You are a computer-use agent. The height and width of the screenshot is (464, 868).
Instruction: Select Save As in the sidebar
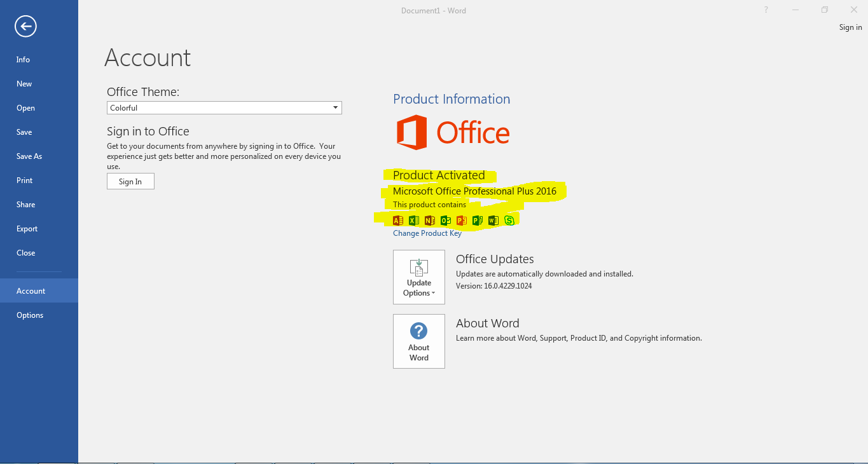pyautogui.click(x=39, y=156)
